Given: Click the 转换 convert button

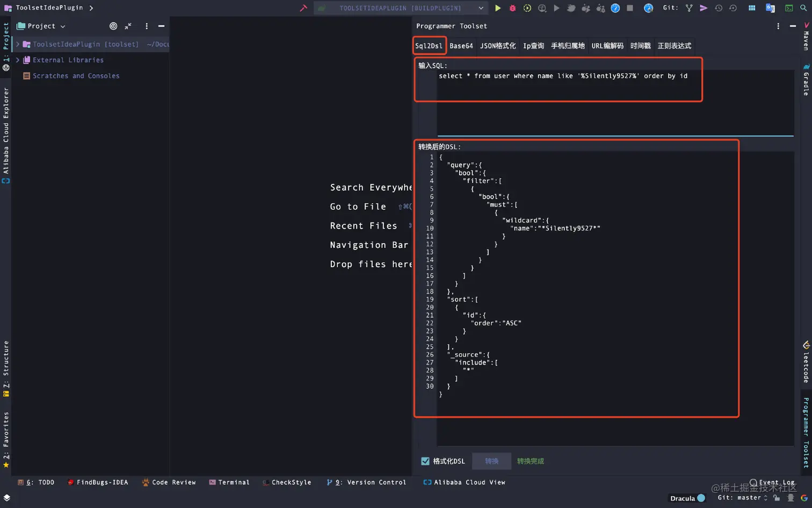Looking at the screenshot, I should [x=491, y=461].
